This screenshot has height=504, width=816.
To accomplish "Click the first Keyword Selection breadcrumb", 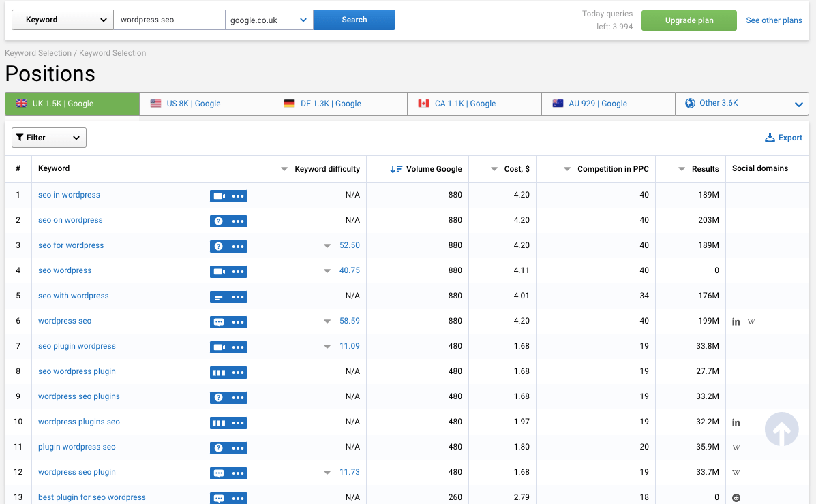I will 38,53.
